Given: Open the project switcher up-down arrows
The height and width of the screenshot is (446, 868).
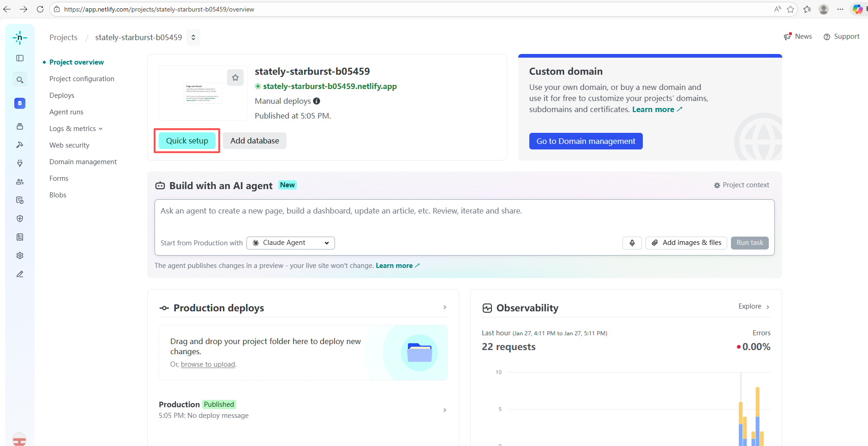Looking at the screenshot, I should [x=193, y=37].
